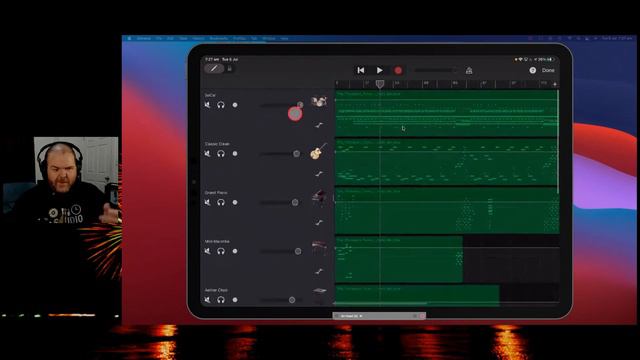Viewport: 640px width, 360px height.
Task: Select the SoCal green drum region
Action: [x=447, y=113]
